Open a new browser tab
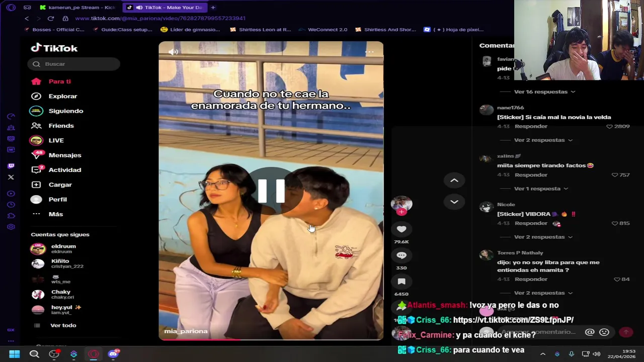The height and width of the screenshot is (362, 644). 213,8
